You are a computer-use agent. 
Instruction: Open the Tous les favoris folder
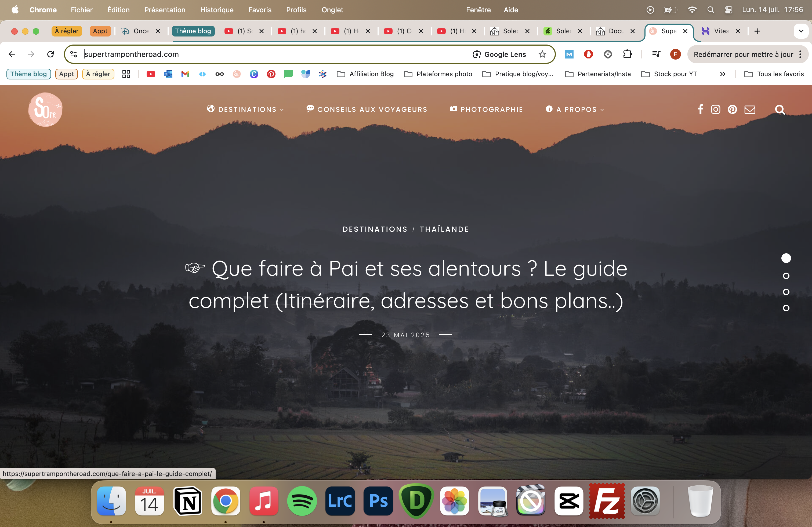click(774, 74)
